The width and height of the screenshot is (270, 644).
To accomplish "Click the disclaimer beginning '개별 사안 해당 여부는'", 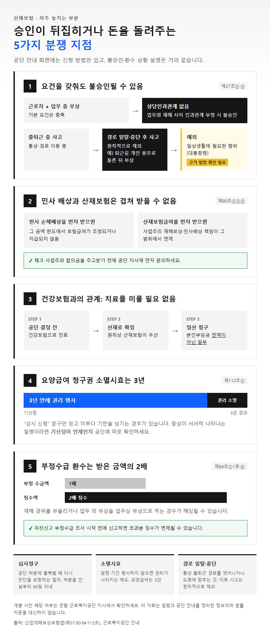I will (x=129, y=609).
